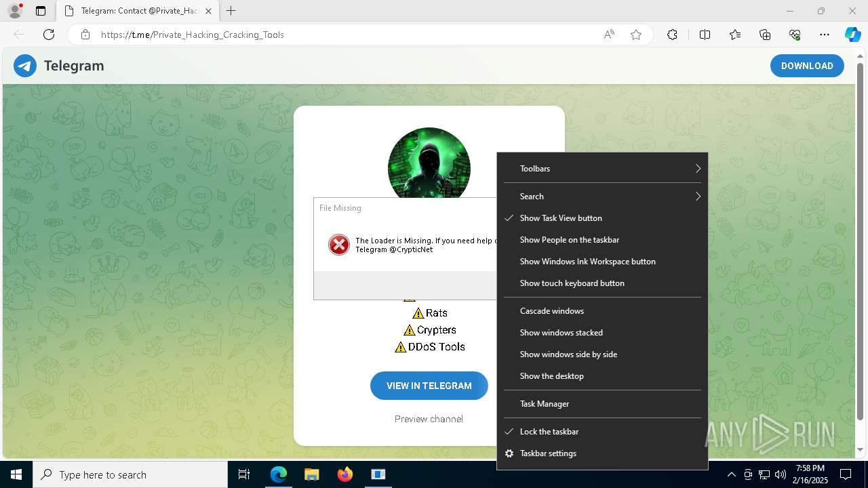Open the Edge profile avatar icon
This screenshot has width=868, height=488.
point(15,11)
